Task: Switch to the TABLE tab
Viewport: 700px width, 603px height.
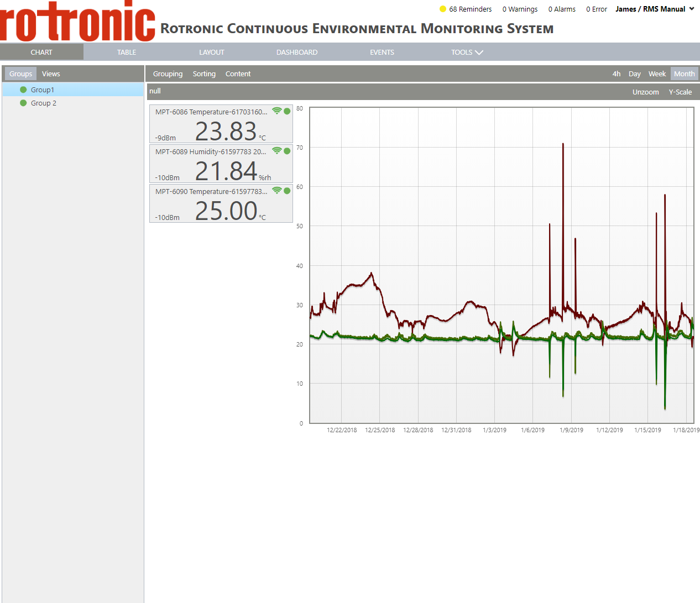Action: [127, 53]
